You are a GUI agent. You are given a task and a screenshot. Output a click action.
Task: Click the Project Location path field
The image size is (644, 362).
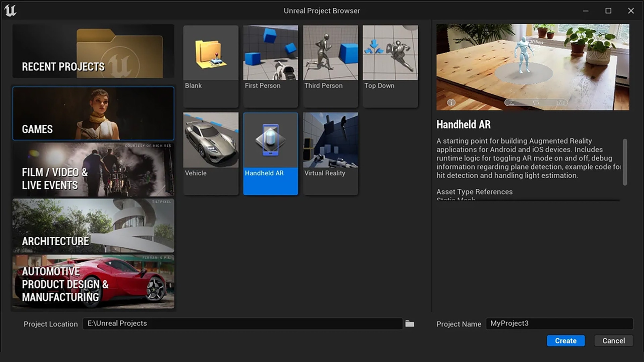pyautogui.click(x=242, y=323)
